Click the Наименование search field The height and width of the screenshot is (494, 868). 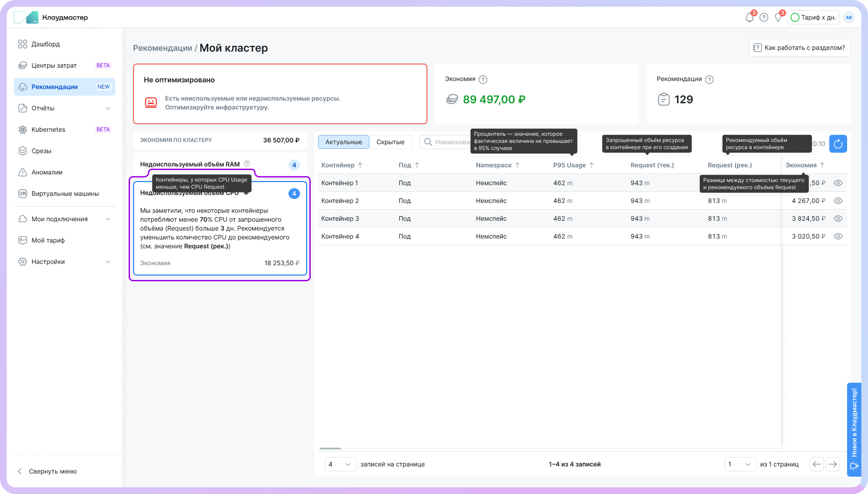[450, 142]
